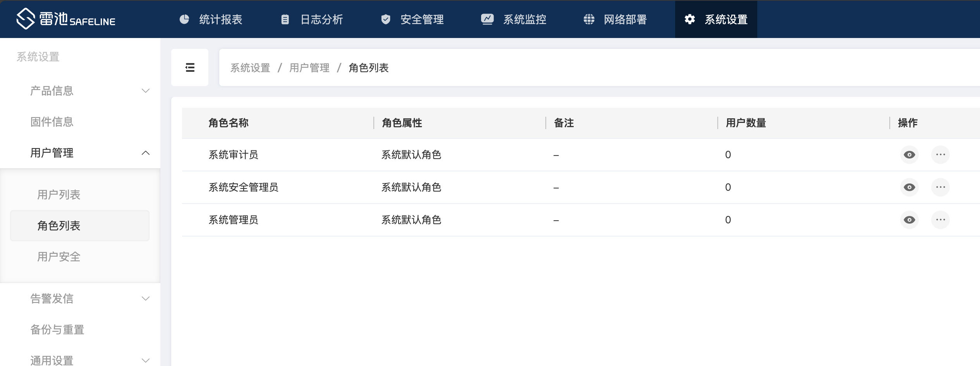Collapse the sidebar with the menu-fold icon
The height and width of the screenshot is (366, 980).
pos(190,67)
